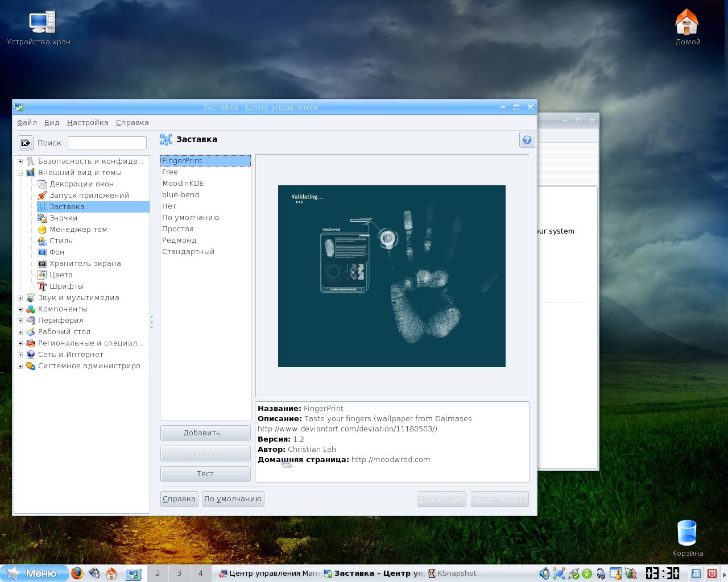The image size is (728, 582).
Task: Open Хранитель экрана settings
Action: click(x=85, y=263)
